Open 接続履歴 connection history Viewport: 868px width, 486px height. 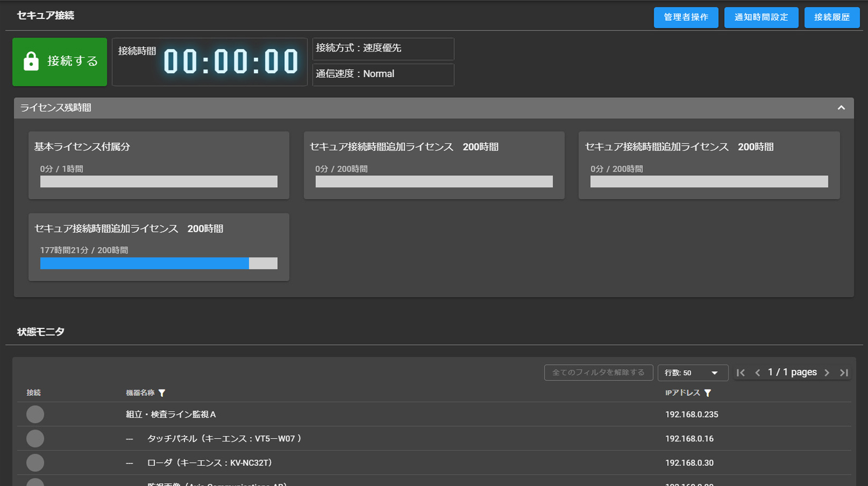tap(832, 17)
